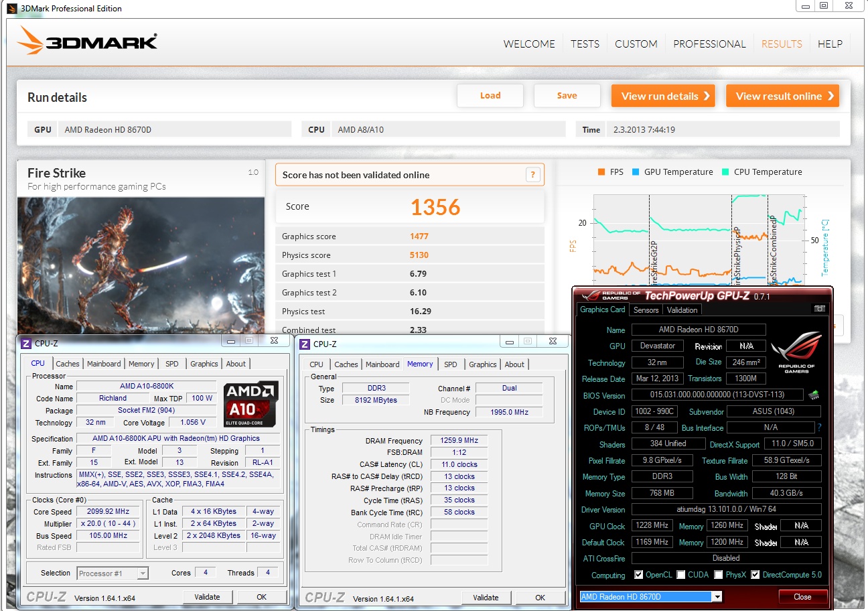868x611 pixels.
Task: Open the WELCOME tab in 3DMark
Action: pyautogui.click(x=529, y=44)
